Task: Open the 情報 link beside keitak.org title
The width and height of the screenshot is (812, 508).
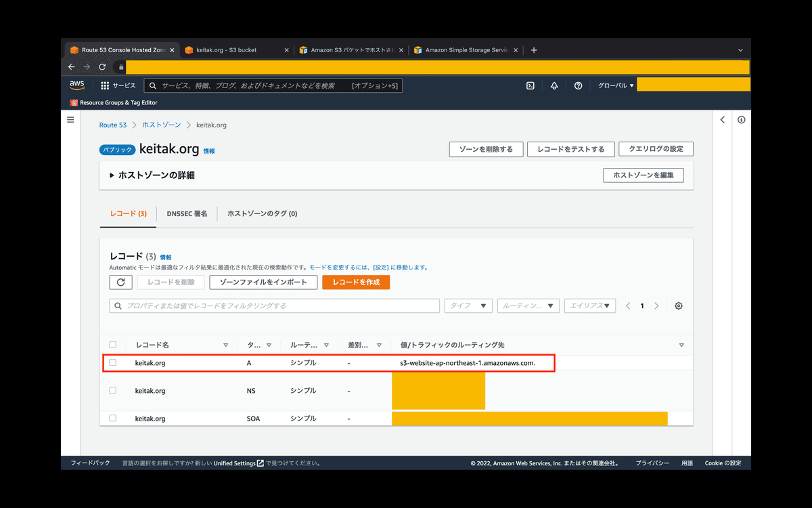Action: [x=209, y=151]
